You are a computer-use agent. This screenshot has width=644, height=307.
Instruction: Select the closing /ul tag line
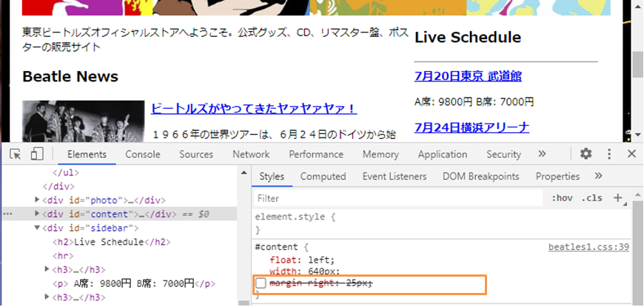[65, 172]
